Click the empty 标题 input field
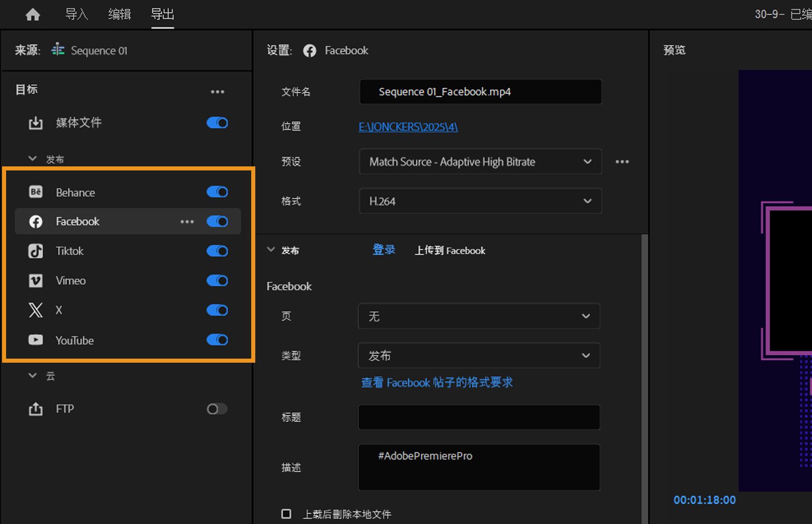The height and width of the screenshot is (524, 812). 479,417
